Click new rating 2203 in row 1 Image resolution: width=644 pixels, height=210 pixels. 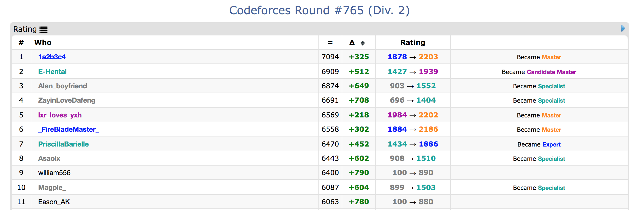tap(428, 57)
